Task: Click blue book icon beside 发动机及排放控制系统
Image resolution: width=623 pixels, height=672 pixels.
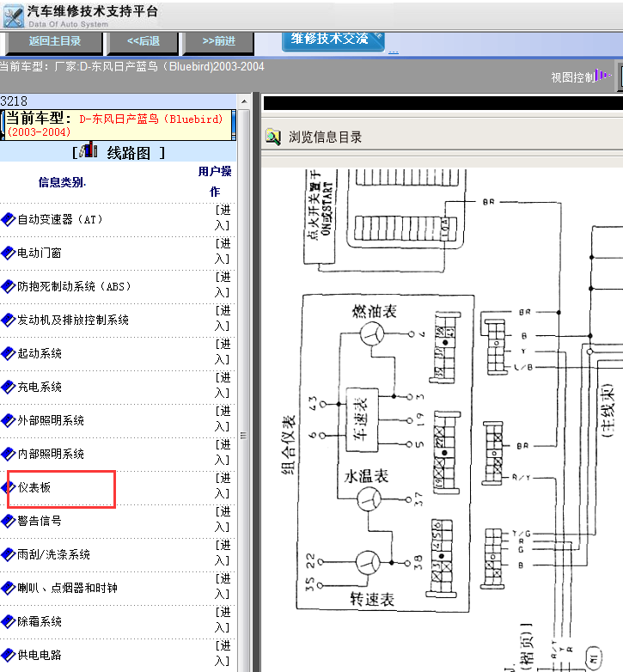Action: 8,320
